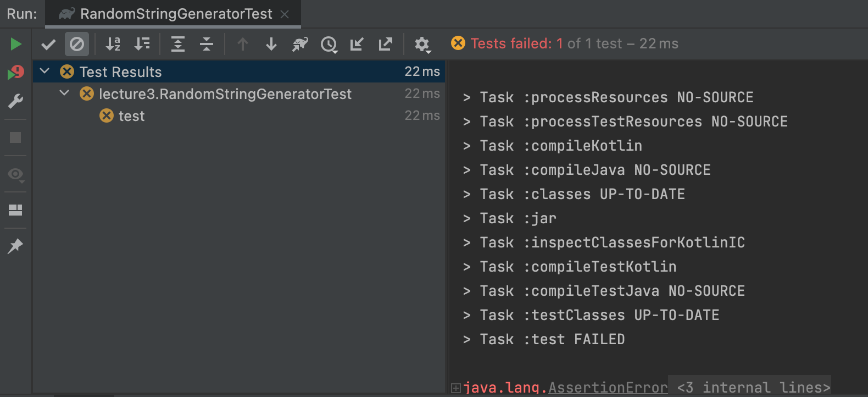This screenshot has width=868, height=397.
Task: Export test results
Action: click(386, 44)
